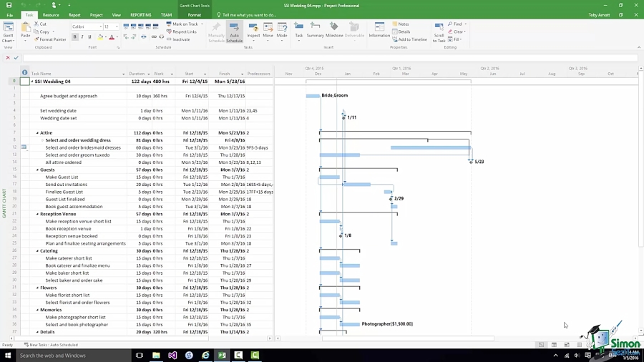Open Edge from the taskbar
Screen dimensions: 644x362
coord(205,356)
